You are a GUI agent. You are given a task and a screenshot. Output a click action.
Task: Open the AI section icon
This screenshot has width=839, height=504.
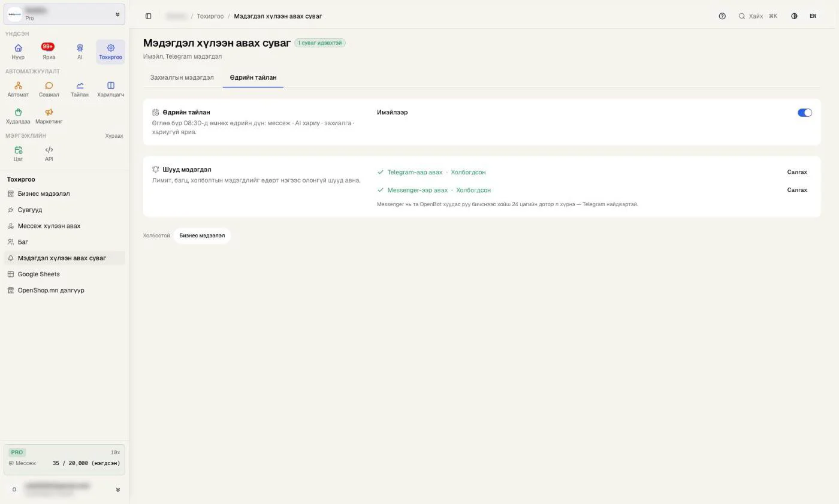pyautogui.click(x=80, y=52)
